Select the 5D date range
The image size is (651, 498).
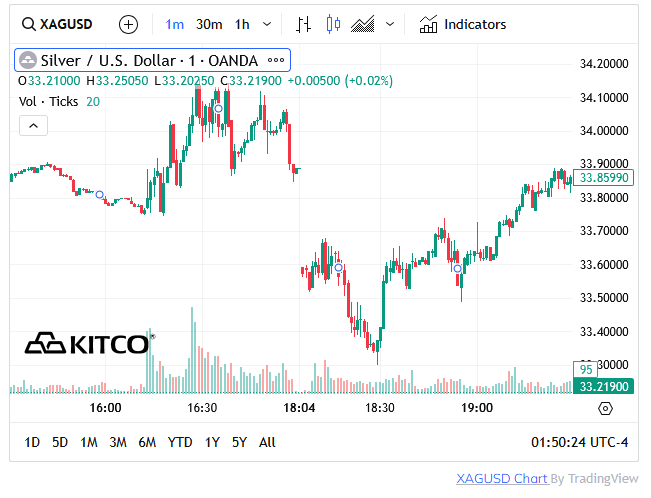(60, 442)
